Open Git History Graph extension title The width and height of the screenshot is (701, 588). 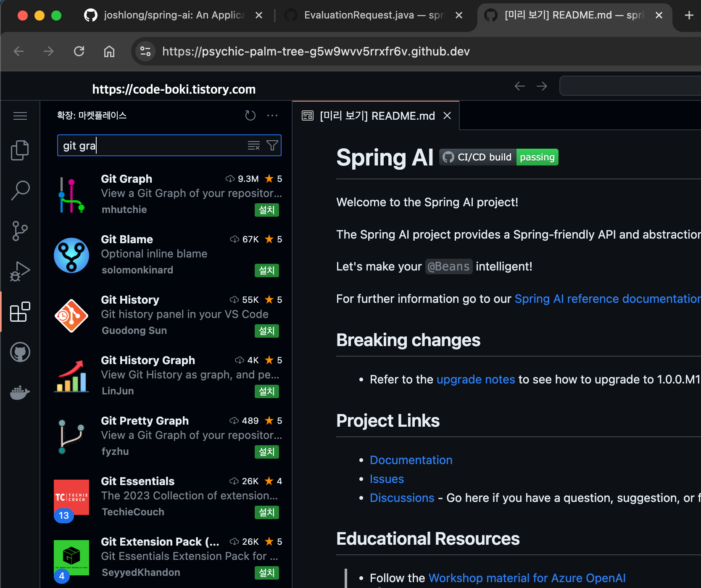tap(148, 360)
